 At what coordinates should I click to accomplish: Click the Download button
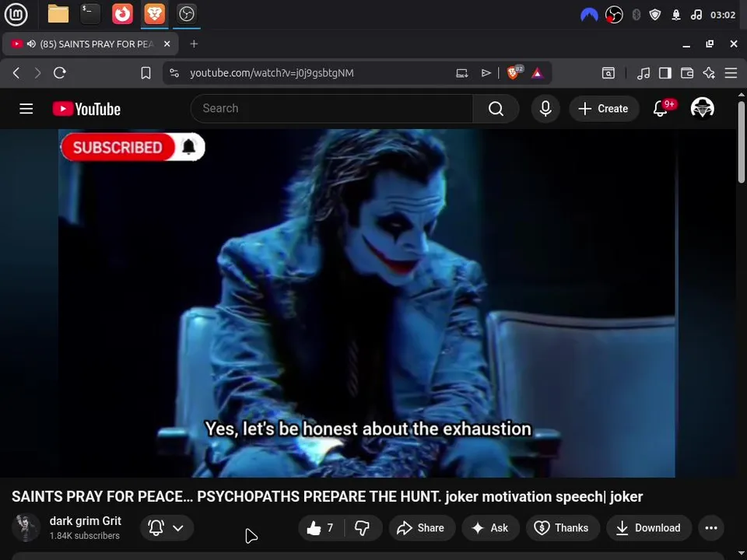649,527
